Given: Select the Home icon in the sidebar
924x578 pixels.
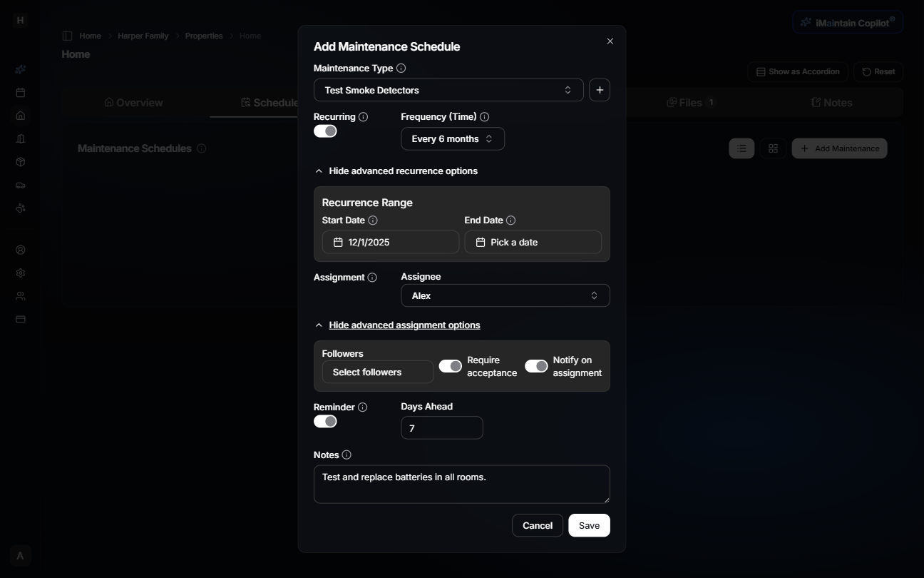Looking at the screenshot, I should click(x=20, y=116).
